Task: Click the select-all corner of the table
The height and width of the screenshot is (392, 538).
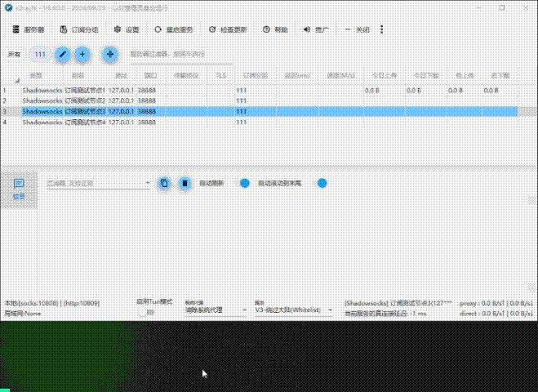Action: (x=11, y=76)
